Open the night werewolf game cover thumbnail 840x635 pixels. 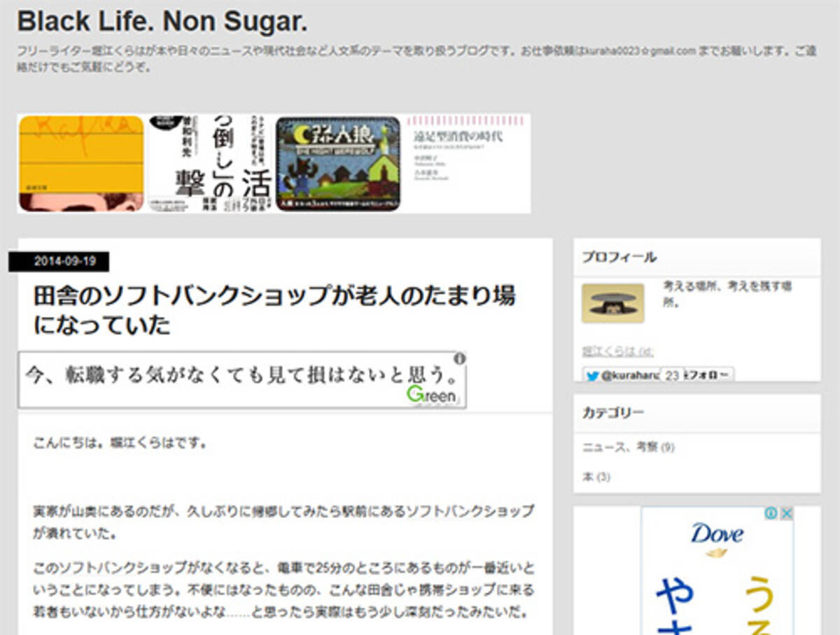point(338,164)
